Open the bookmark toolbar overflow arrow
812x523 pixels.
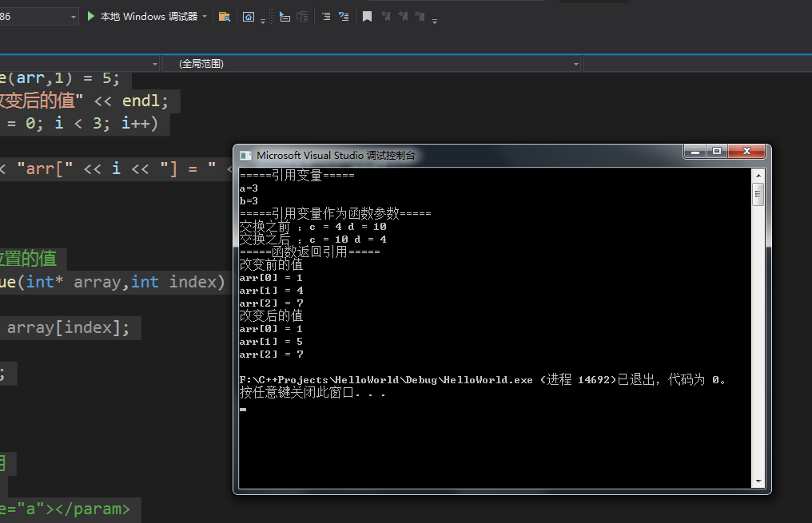click(435, 21)
